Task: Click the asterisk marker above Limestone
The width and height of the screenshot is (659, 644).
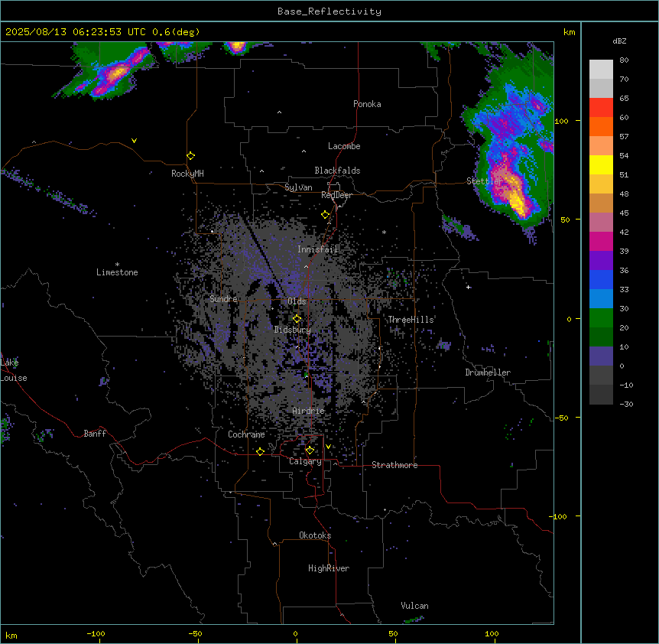Action: click(117, 265)
